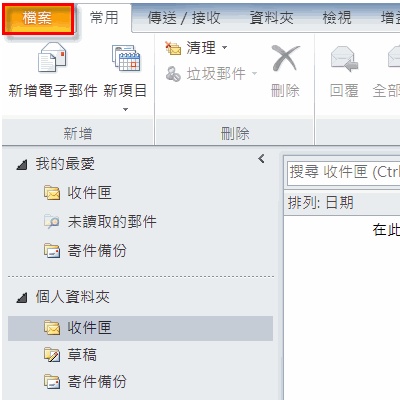
Task: Select 寄件備份 under 我的最愛
Action: click(x=97, y=251)
